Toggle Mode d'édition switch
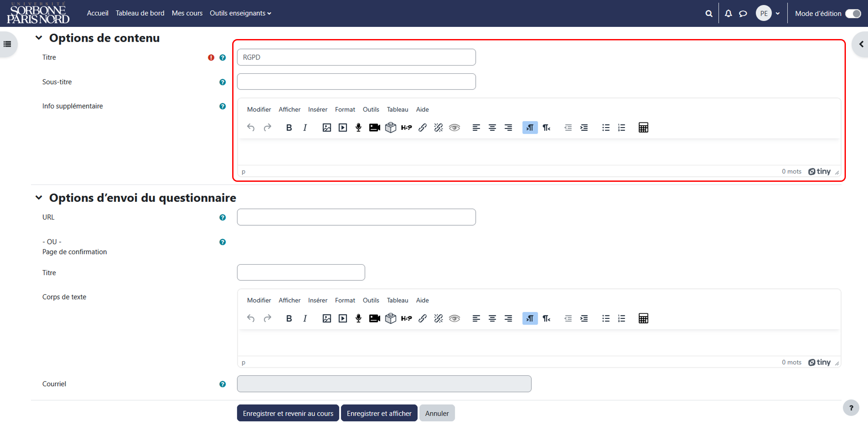This screenshot has height=430, width=868. (853, 13)
